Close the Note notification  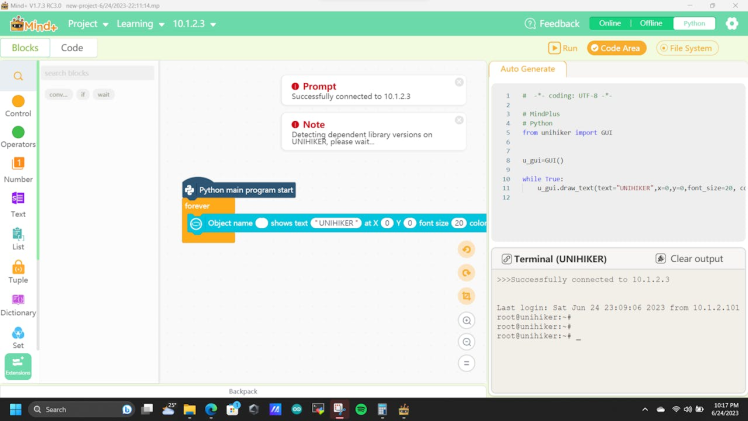[x=459, y=120]
